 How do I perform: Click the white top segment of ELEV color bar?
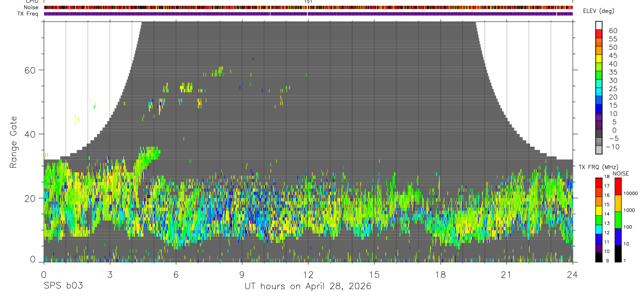click(599, 25)
